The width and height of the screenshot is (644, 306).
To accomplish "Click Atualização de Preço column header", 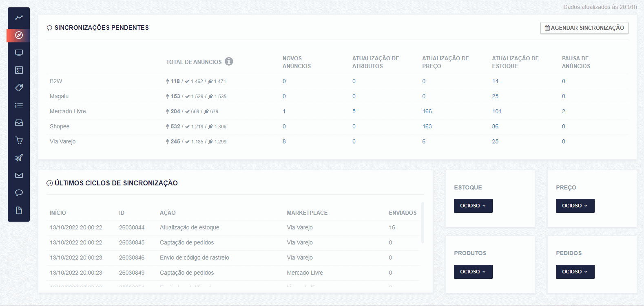I will [445, 62].
